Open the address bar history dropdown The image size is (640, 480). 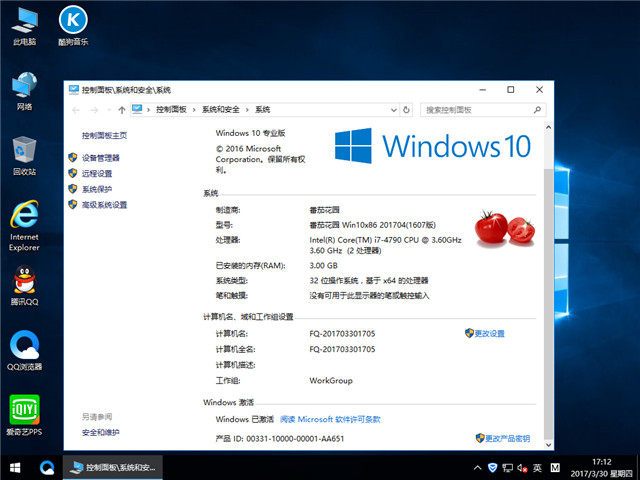[393, 110]
